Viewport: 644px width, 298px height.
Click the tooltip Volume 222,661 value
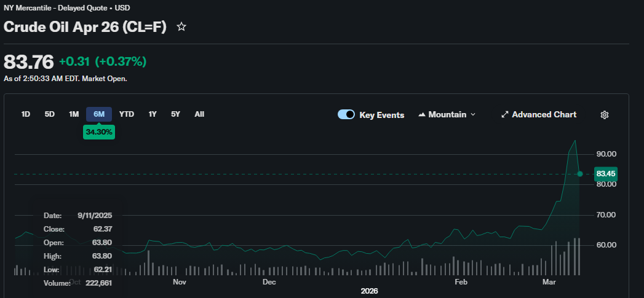(98, 283)
